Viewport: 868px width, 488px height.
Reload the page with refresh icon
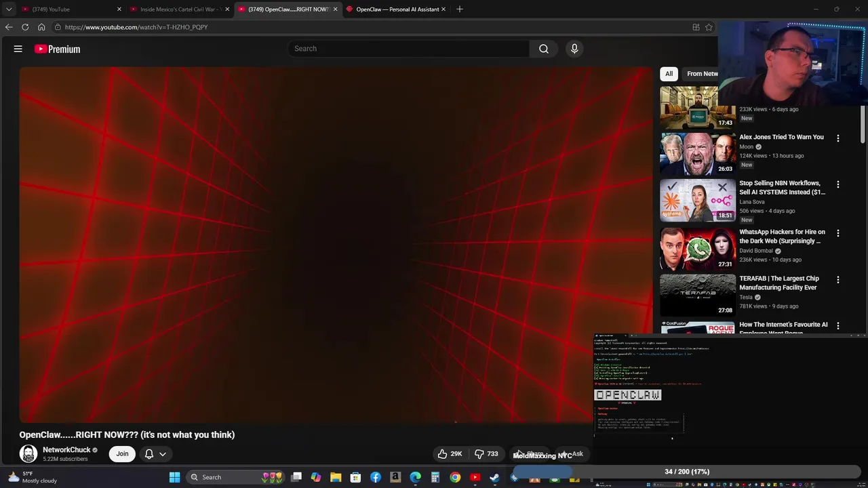click(x=25, y=27)
